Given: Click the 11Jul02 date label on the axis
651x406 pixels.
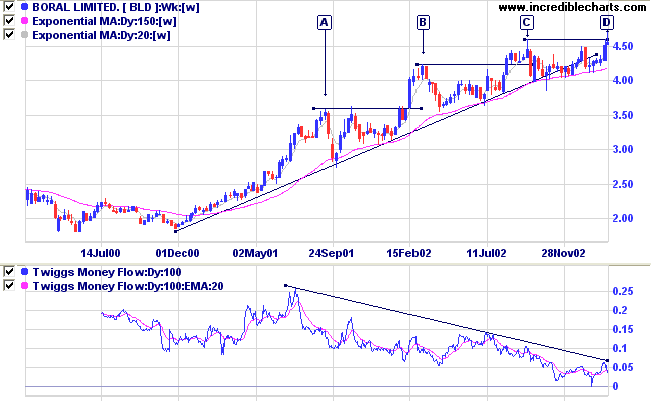Looking at the screenshot, I should pyautogui.click(x=487, y=253).
